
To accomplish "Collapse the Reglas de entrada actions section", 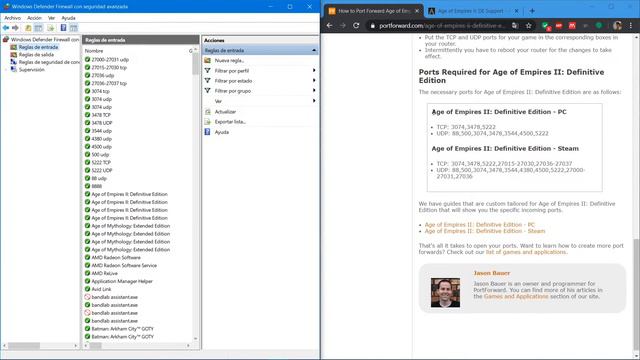I will pos(314,50).
